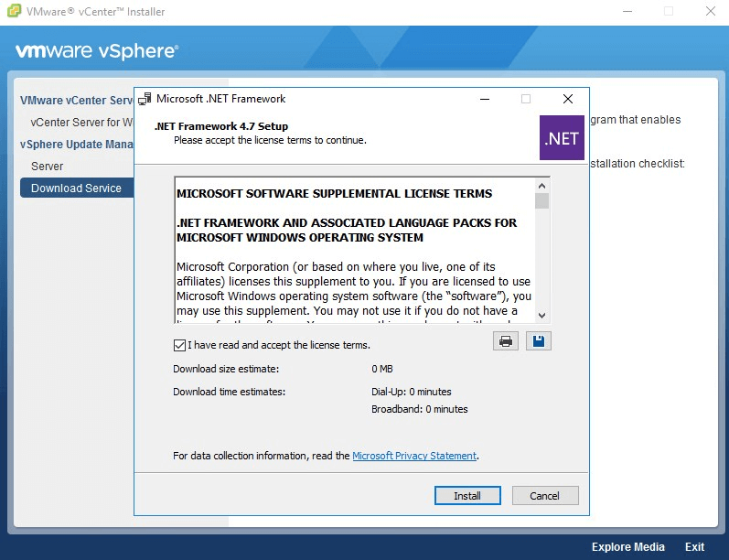Image resolution: width=729 pixels, height=560 pixels.
Task: Click the Microsoft Software Supplemental License Terms heading
Action: (x=334, y=193)
